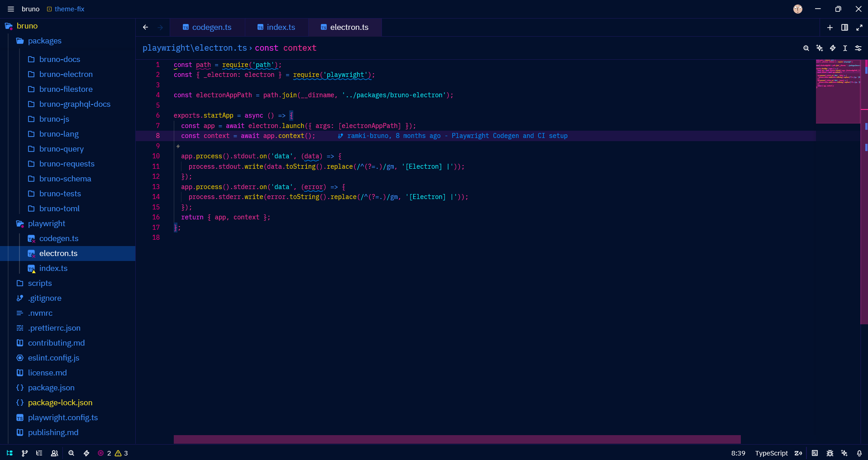Open the collaboration people icon in status bar
Image resolution: width=868 pixels, height=460 pixels.
(54, 453)
